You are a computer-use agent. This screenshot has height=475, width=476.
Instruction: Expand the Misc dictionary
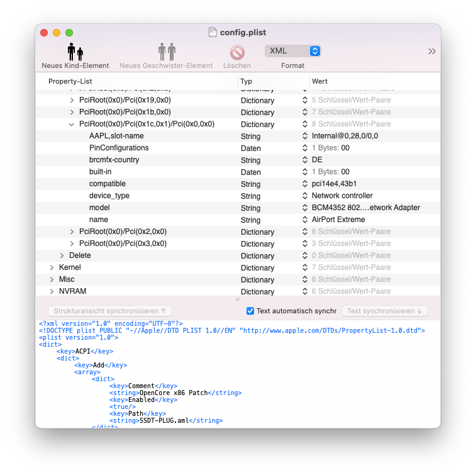tap(52, 279)
